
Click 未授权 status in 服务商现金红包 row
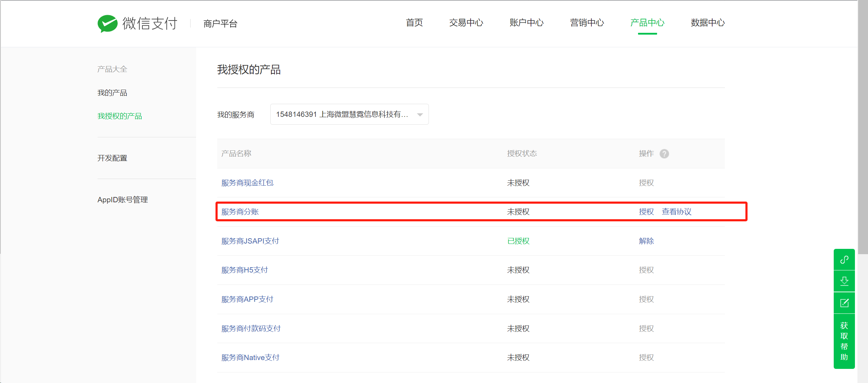pyautogui.click(x=518, y=183)
